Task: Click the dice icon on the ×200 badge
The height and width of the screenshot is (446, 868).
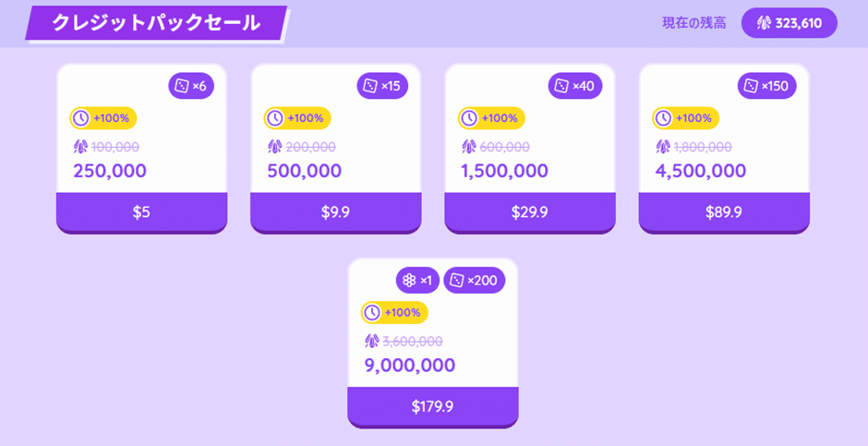Action: (x=456, y=280)
